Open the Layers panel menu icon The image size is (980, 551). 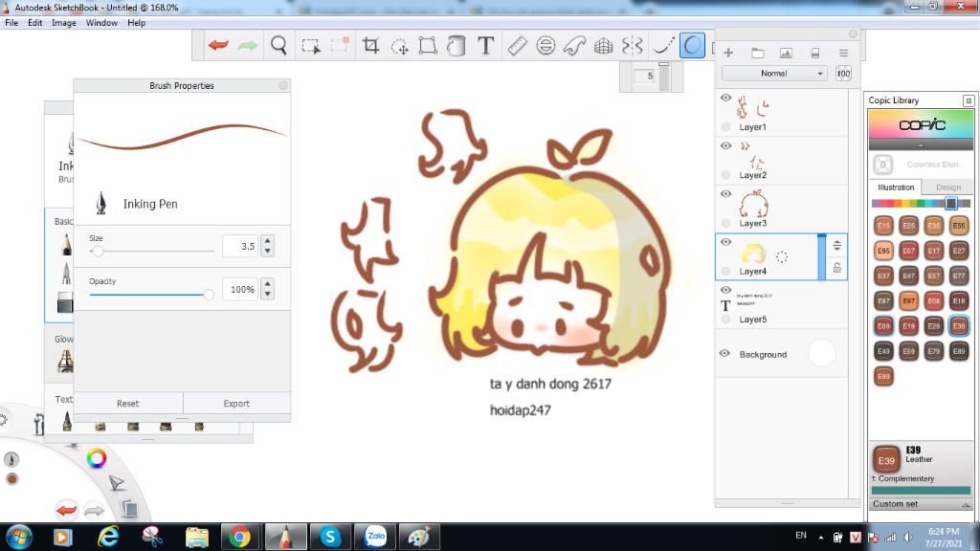pyautogui.click(x=843, y=54)
